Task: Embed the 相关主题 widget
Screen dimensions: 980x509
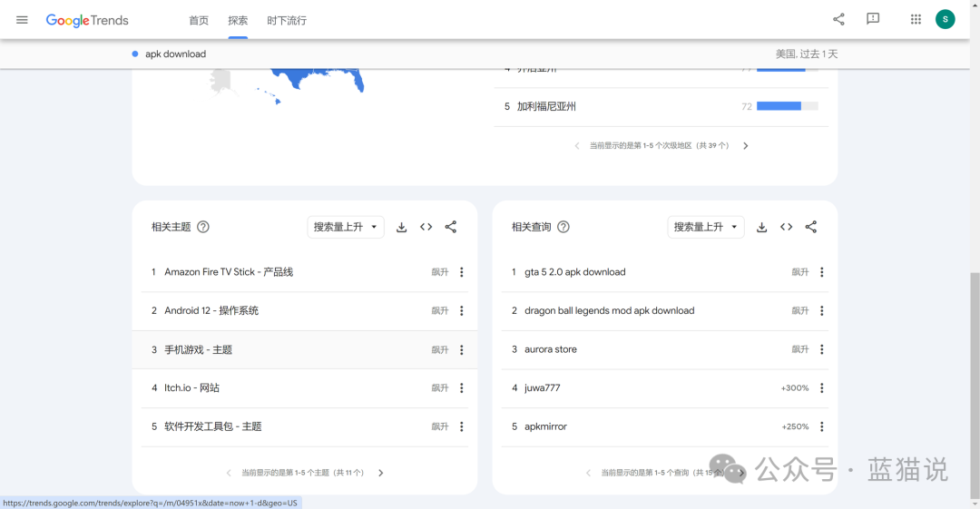Action: click(426, 227)
